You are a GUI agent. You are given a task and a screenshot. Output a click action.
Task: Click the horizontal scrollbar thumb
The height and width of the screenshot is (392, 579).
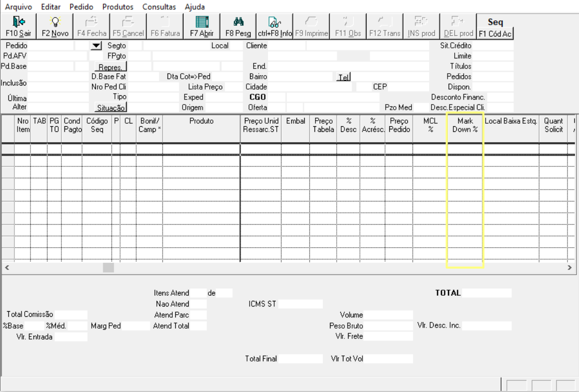pyautogui.click(x=108, y=268)
